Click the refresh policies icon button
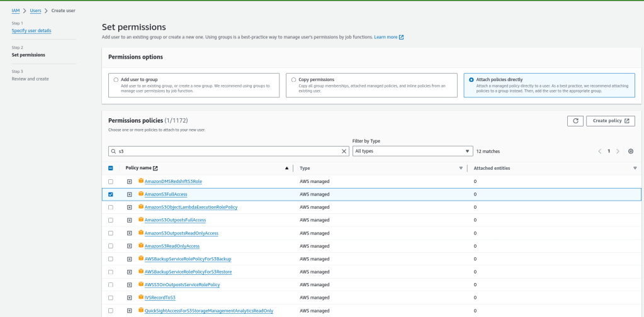This screenshot has width=644, height=317. point(574,121)
